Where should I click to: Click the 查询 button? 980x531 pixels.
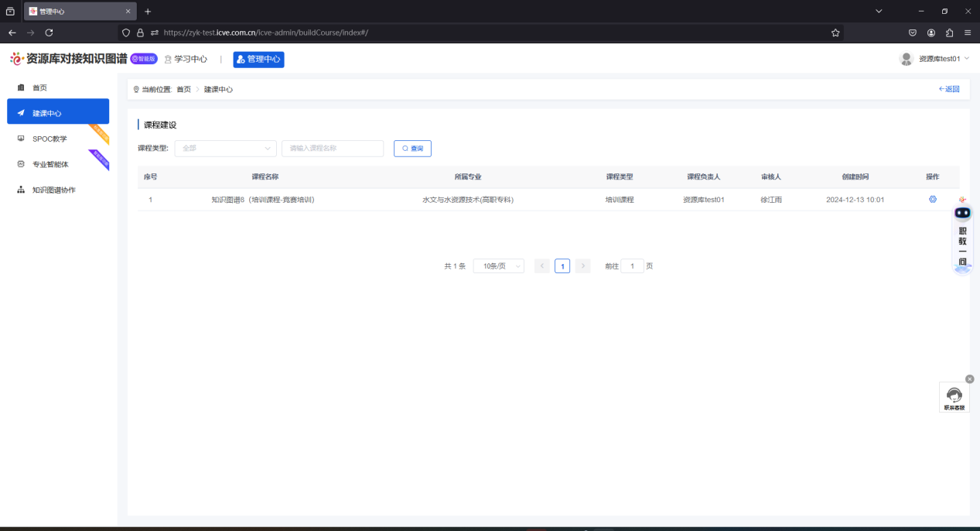(x=412, y=148)
